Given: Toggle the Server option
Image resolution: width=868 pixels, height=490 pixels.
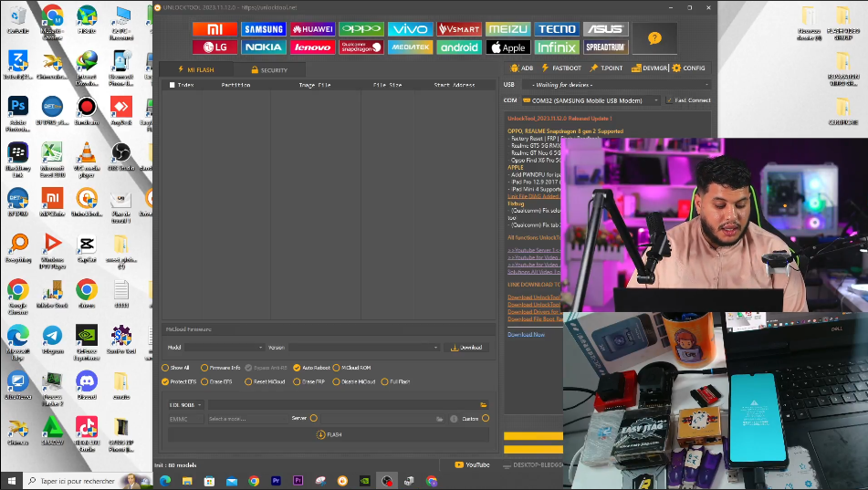Looking at the screenshot, I should click(314, 418).
